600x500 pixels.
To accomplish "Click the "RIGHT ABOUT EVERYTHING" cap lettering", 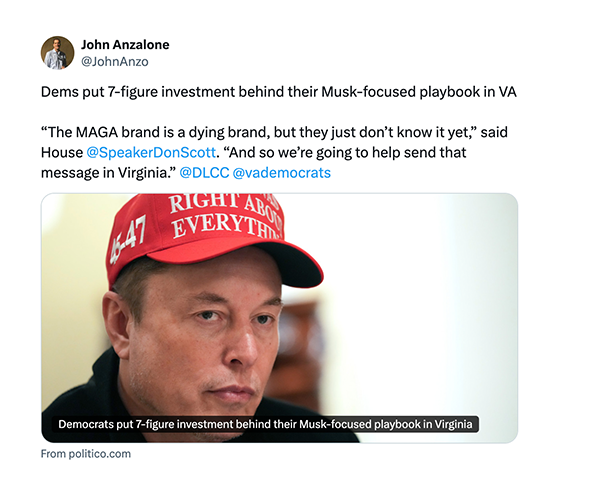I will pyautogui.click(x=226, y=216).
